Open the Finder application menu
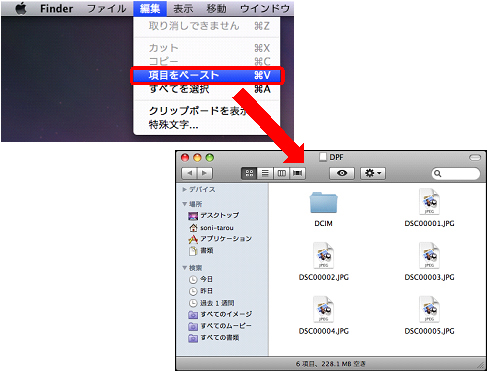This screenshot has height=371, width=487. point(56,8)
